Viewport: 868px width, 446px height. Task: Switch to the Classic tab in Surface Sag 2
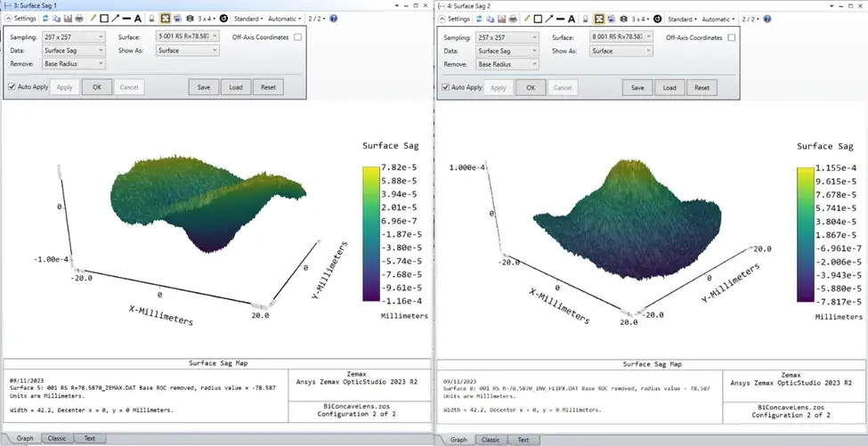[491, 440]
